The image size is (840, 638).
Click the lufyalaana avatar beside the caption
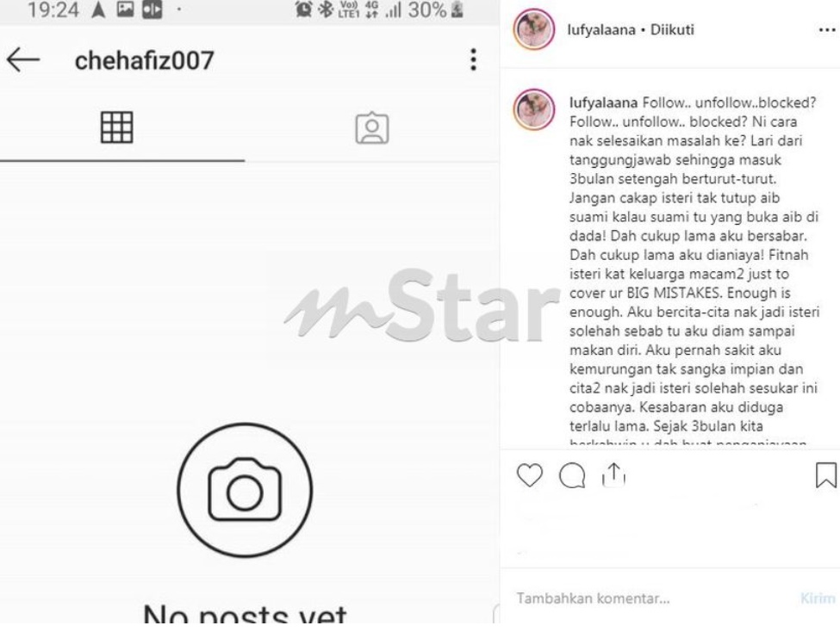pos(533,109)
